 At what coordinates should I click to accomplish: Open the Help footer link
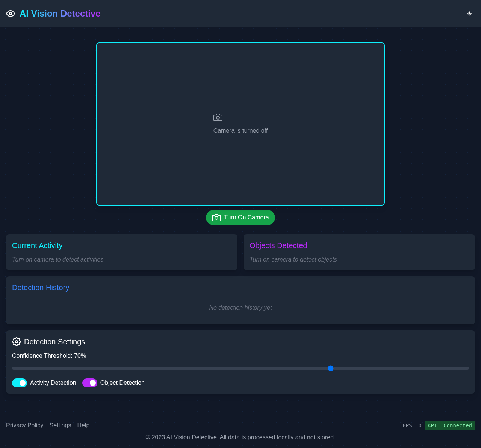tap(83, 425)
